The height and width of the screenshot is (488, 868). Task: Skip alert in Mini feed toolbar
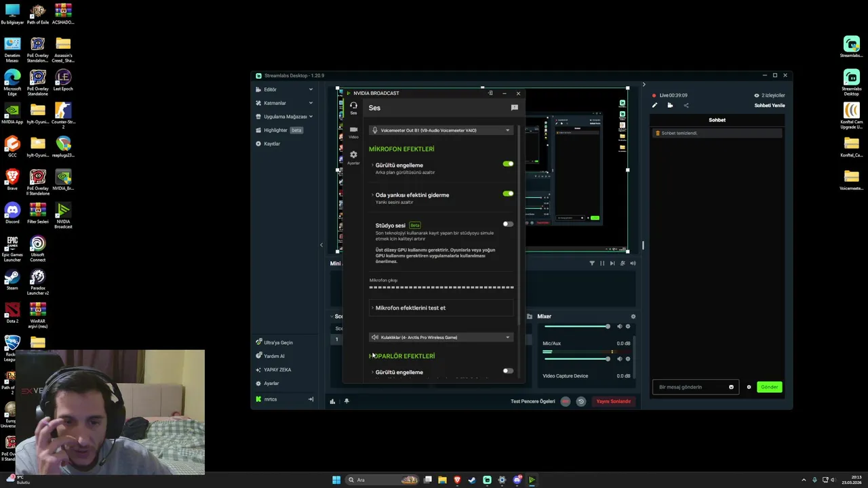click(x=612, y=263)
